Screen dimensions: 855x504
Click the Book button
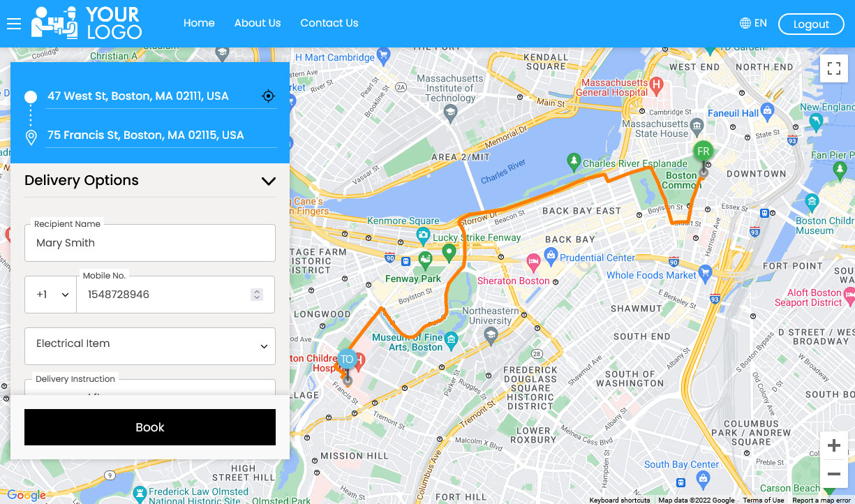click(x=150, y=427)
